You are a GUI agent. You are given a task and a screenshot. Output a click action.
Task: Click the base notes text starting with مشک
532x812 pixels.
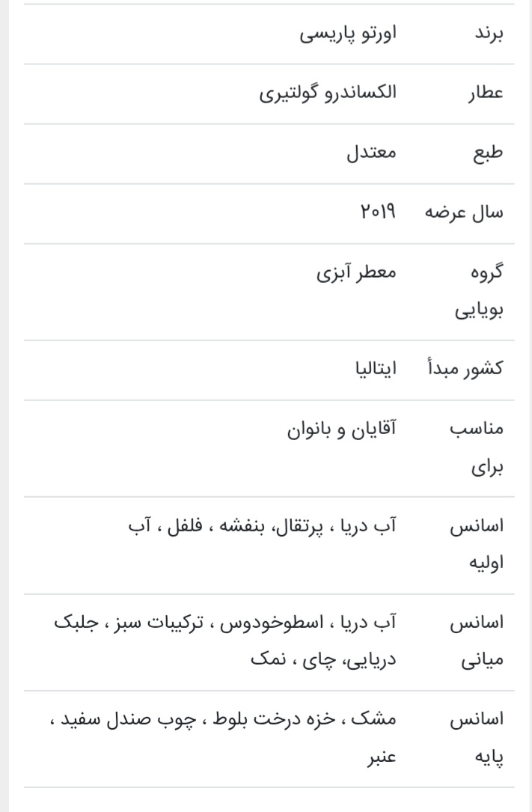224,738
